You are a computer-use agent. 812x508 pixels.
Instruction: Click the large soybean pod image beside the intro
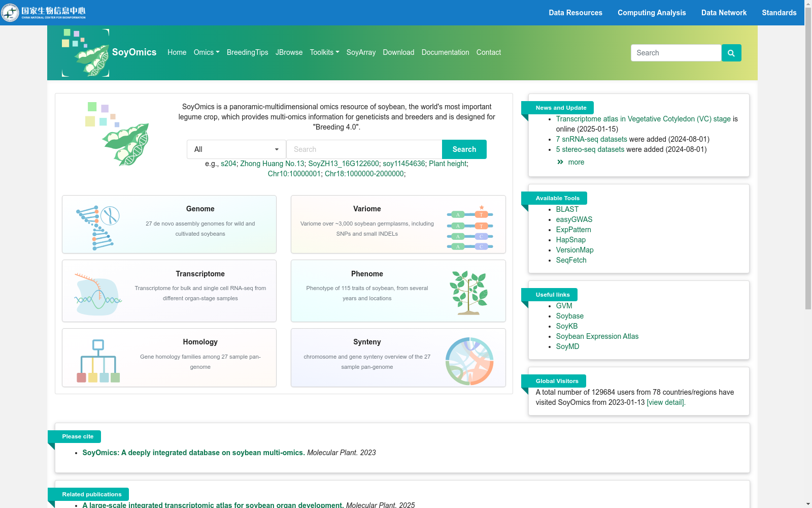click(118, 134)
